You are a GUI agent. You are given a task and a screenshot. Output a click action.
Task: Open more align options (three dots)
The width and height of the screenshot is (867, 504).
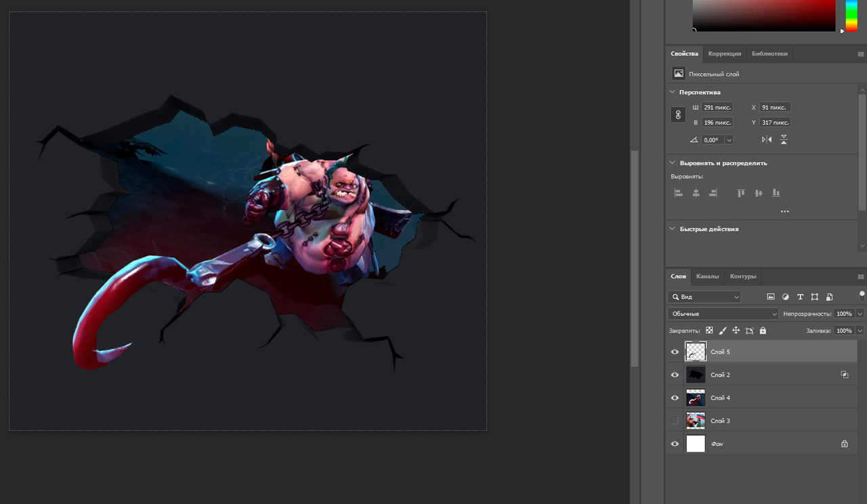[x=784, y=211]
